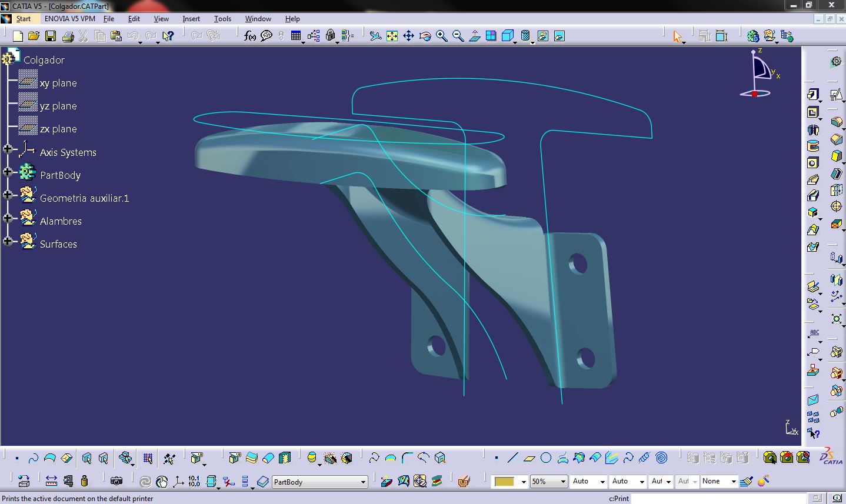Click the Painter brush icon

click(x=747, y=481)
